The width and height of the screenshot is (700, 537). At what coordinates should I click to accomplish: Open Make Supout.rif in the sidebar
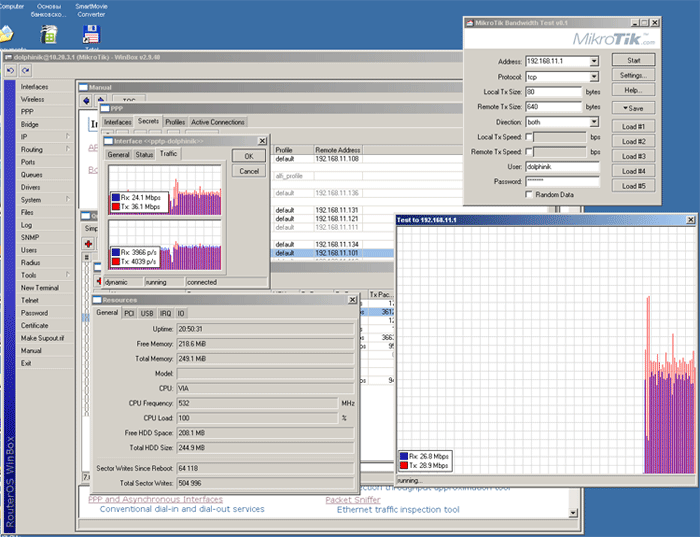click(42, 338)
